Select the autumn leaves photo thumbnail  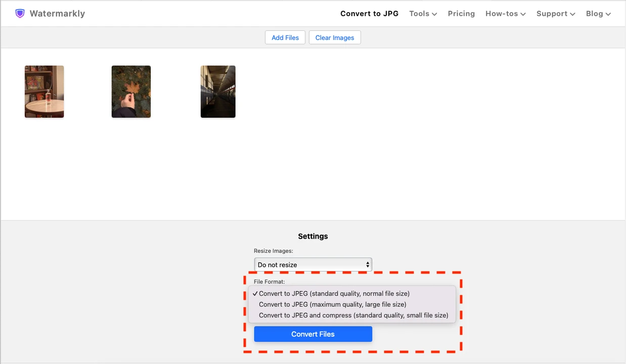[x=131, y=92]
